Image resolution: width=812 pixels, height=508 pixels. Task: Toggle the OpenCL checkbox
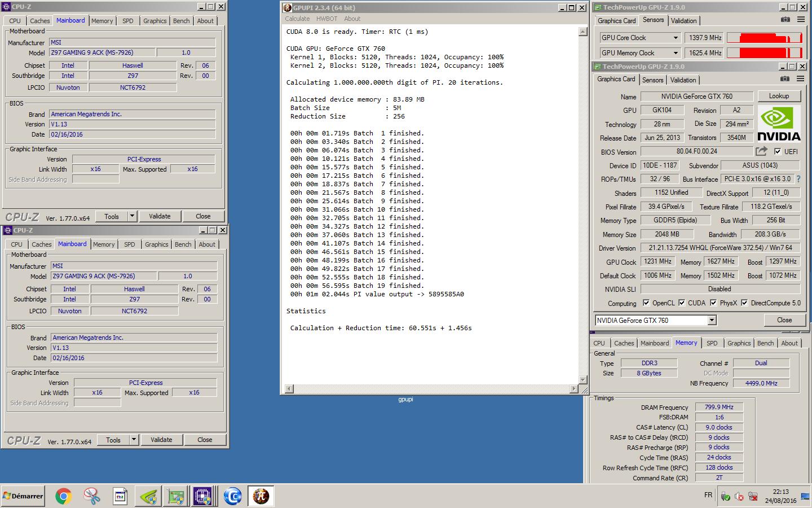pyautogui.click(x=646, y=303)
